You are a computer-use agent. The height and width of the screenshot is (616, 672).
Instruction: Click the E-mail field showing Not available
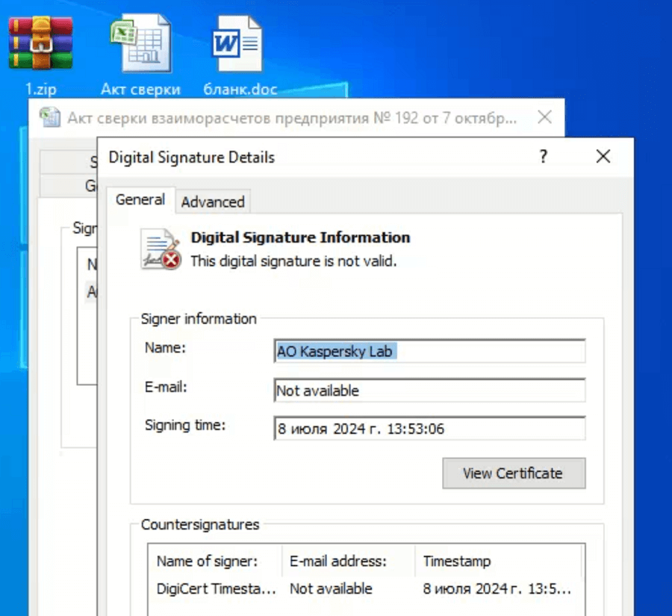(429, 391)
